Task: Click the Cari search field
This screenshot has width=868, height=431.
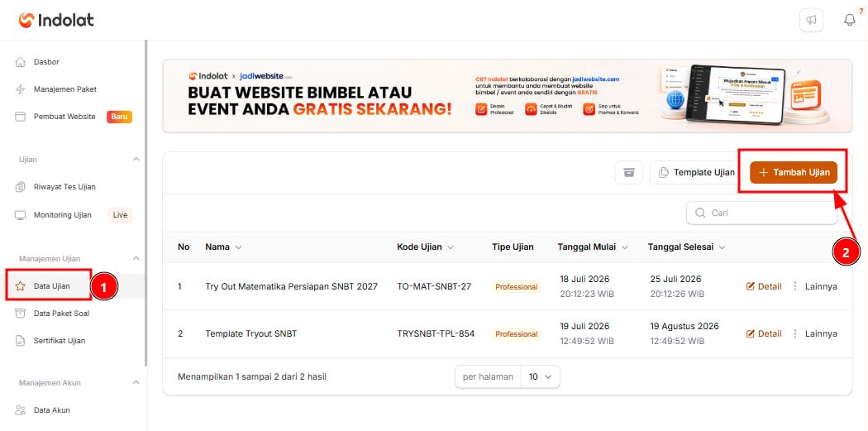Action: pyautogui.click(x=761, y=213)
